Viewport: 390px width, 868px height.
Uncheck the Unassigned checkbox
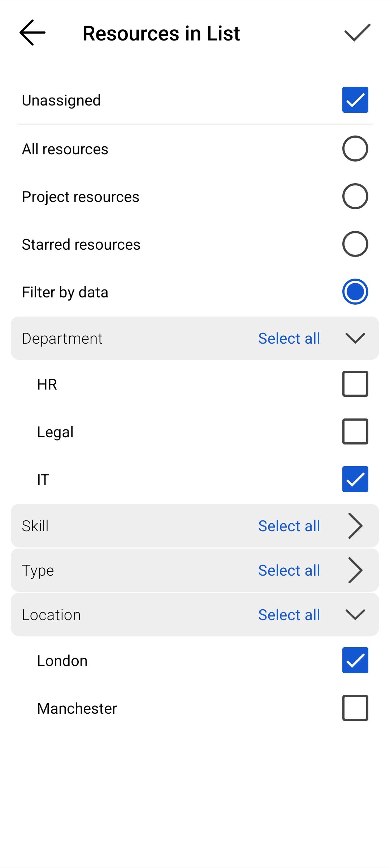coord(355,100)
